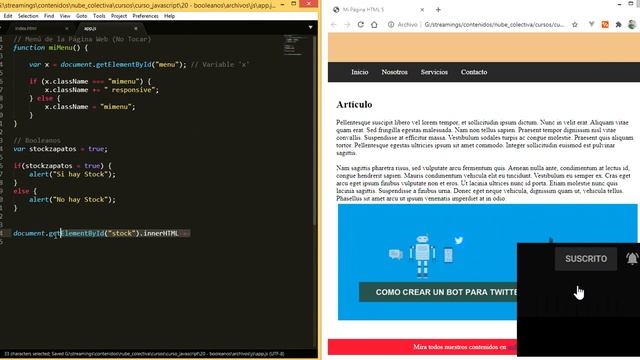
Task: Click the editor vertical scrollbar
Action: pyautogui.click(x=315, y=131)
